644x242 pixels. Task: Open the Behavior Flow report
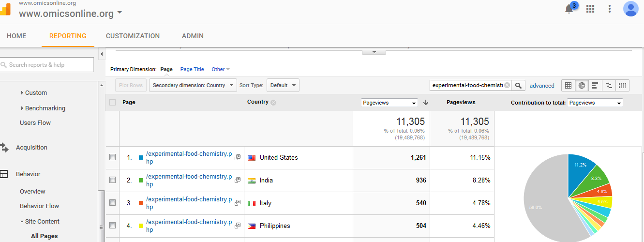tap(39, 206)
